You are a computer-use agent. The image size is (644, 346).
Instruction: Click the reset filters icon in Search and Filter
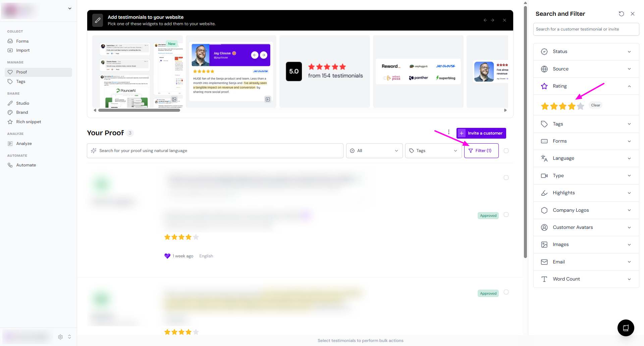point(621,14)
